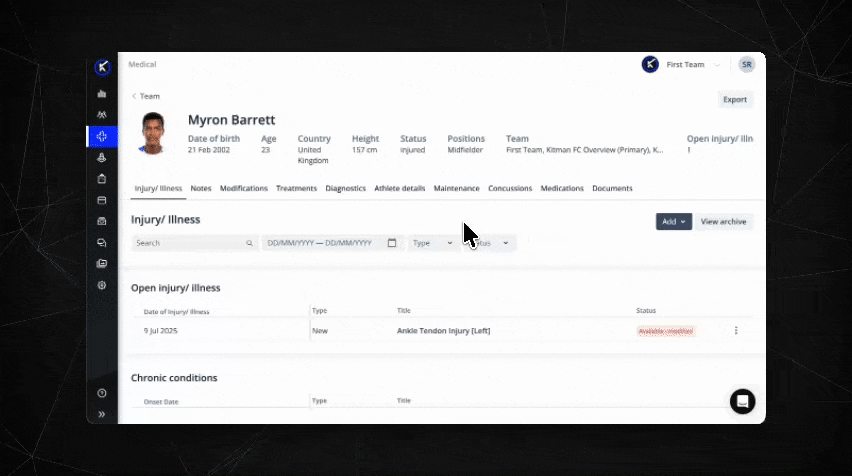852x476 pixels.
Task: Open the Type filter dropdown
Action: (x=431, y=243)
